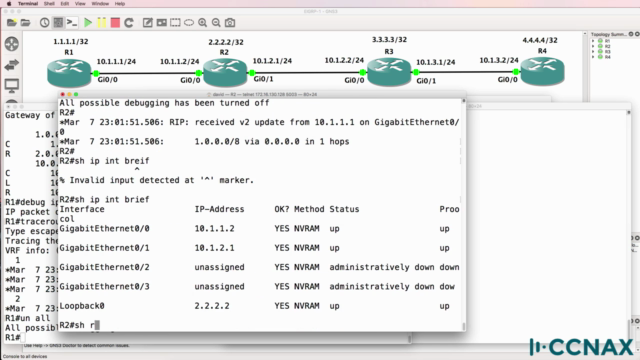The height and width of the screenshot is (360, 640).
Task: Close the R2 terminal window red button
Action: tap(62, 94)
